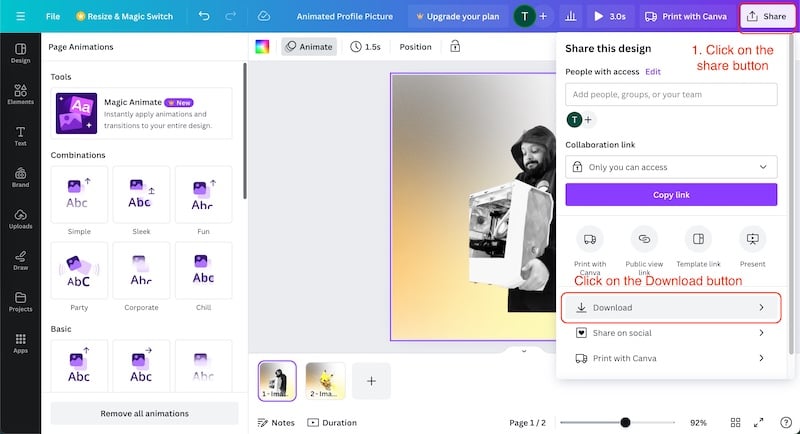Select the second page thumbnail
800x434 pixels.
pos(325,381)
